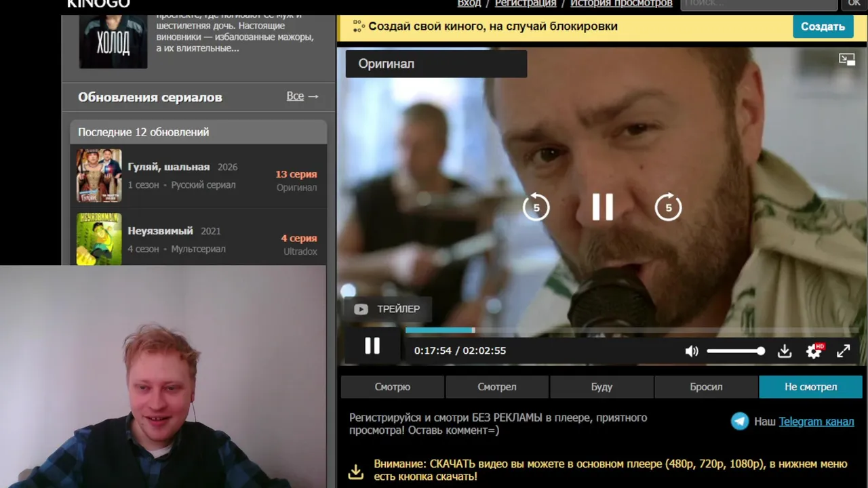Viewport: 868px width, 488px height.
Task: Click the Создать button in the yellow banner
Action: pyautogui.click(x=823, y=26)
